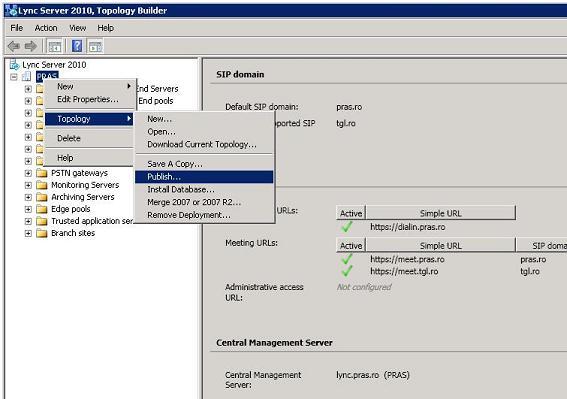Click the Back arrow toolbar icon

click(14, 46)
